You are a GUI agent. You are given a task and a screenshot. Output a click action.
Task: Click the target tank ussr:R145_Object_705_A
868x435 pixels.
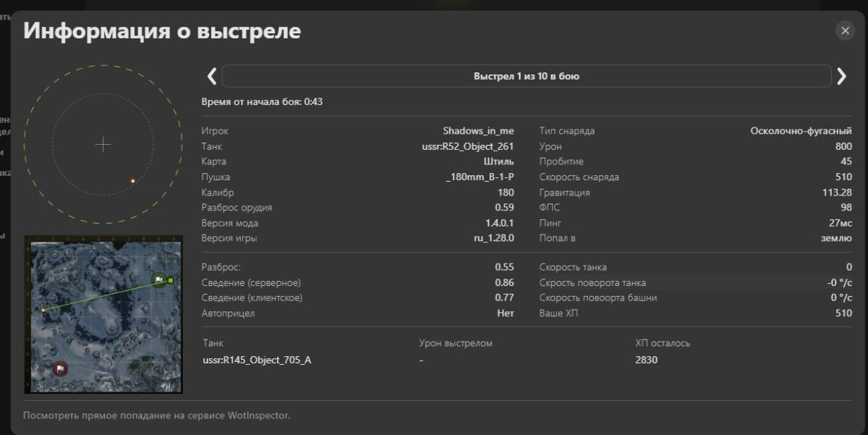tap(257, 360)
